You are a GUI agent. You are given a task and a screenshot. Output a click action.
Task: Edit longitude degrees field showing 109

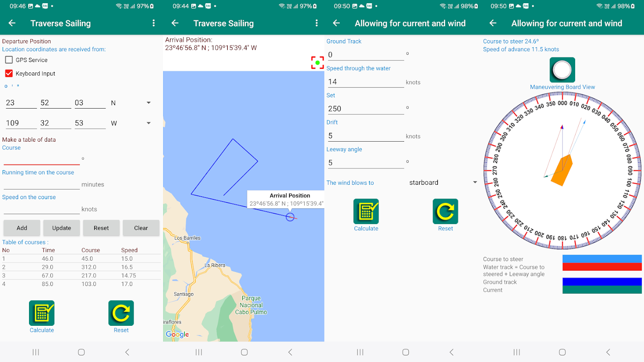[x=21, y=123]
